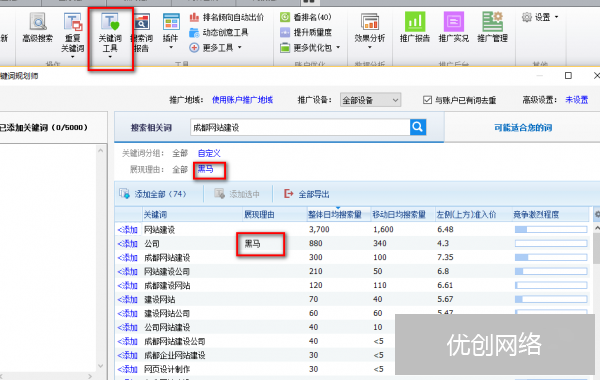Image resolution: width=600 pixels, height=380 pixels.
Task: Select 排名倾向自动出价 auto bidding tool
Action: 227,17
